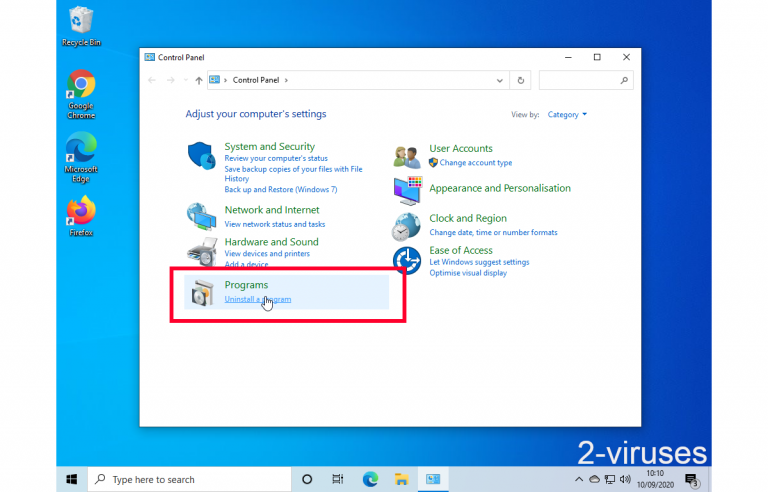Expand the chevron after Control Panel in breadcrumb

tap(287, 80)
